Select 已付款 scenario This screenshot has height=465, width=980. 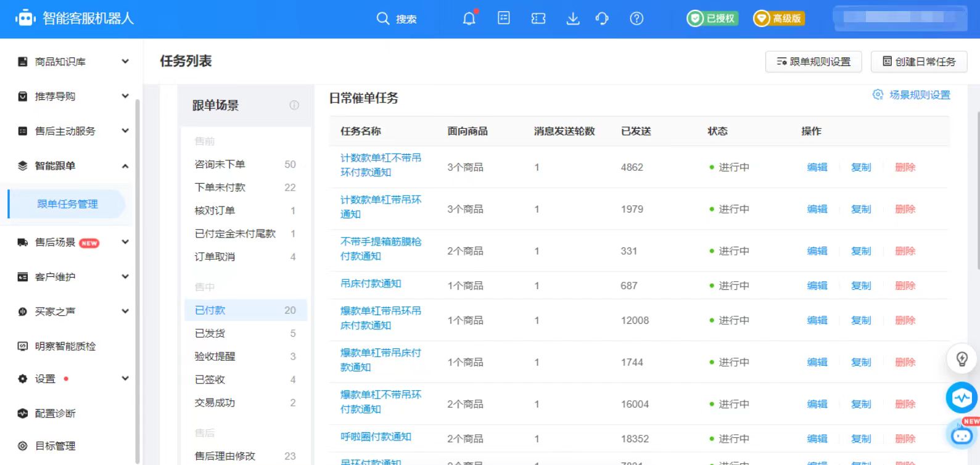(245, 310)
